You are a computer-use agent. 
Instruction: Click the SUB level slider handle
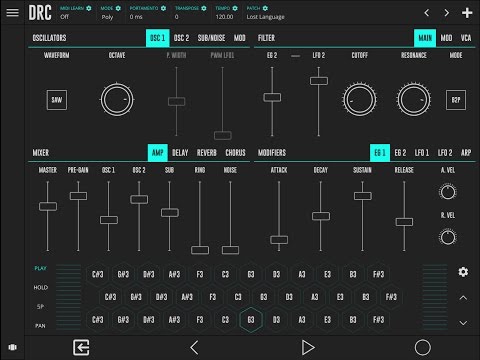pos(170,213)
